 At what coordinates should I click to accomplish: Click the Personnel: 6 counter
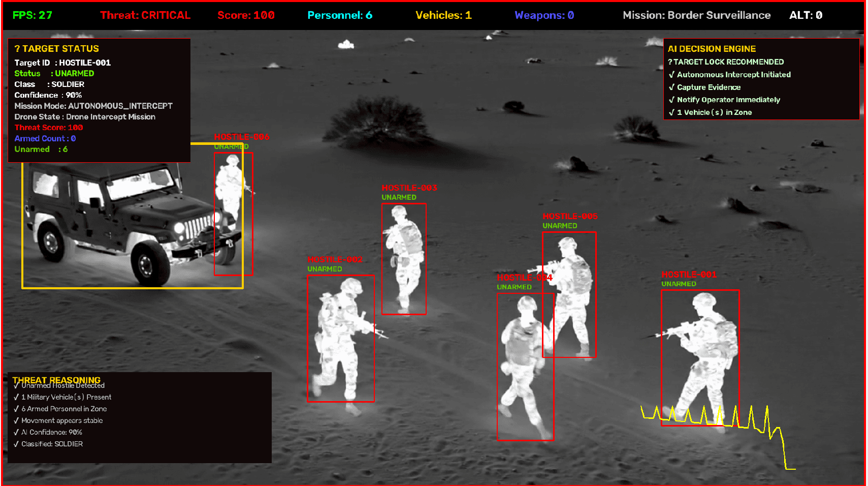tap(340, 15)
